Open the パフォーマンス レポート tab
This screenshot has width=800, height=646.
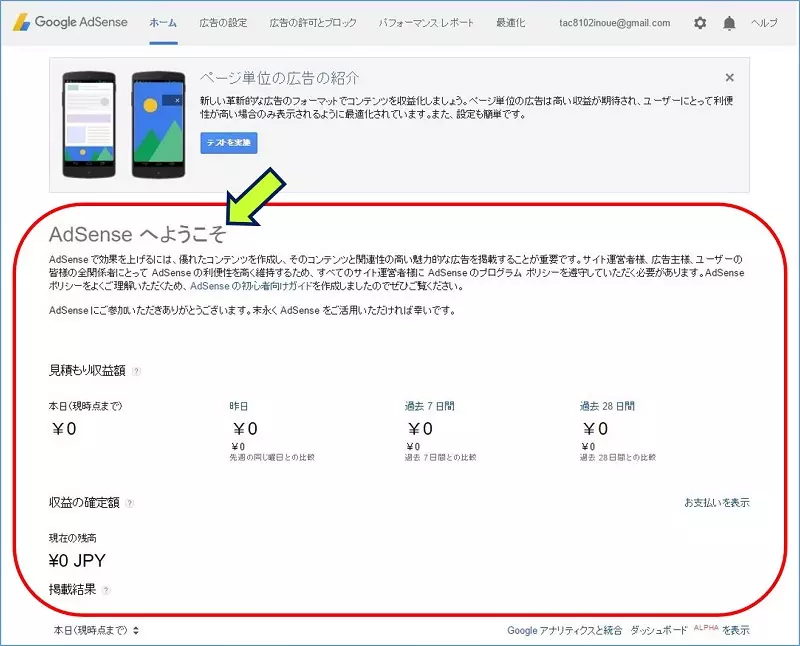coord(426,23)
